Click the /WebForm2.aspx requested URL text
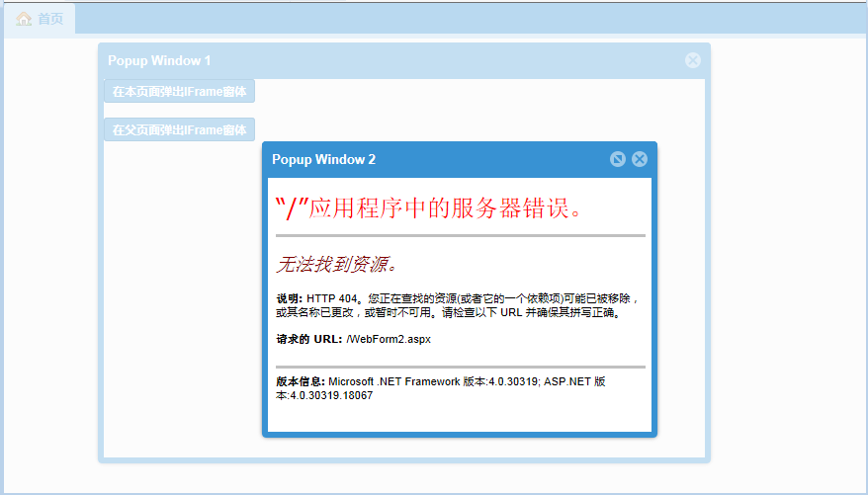The width and height of the screenshot is (868, 495). pos(389,339)
